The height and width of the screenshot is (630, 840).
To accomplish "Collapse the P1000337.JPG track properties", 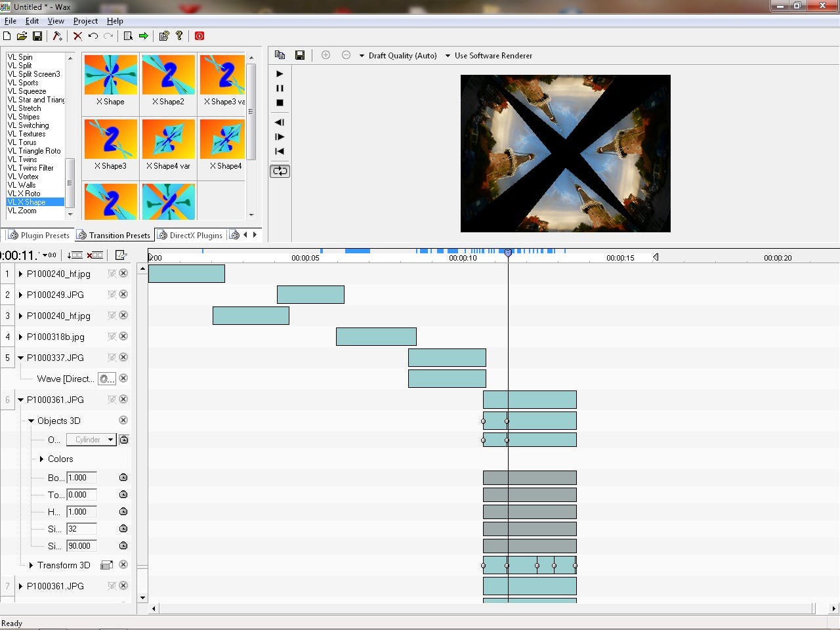I will (x=22, y=358).
